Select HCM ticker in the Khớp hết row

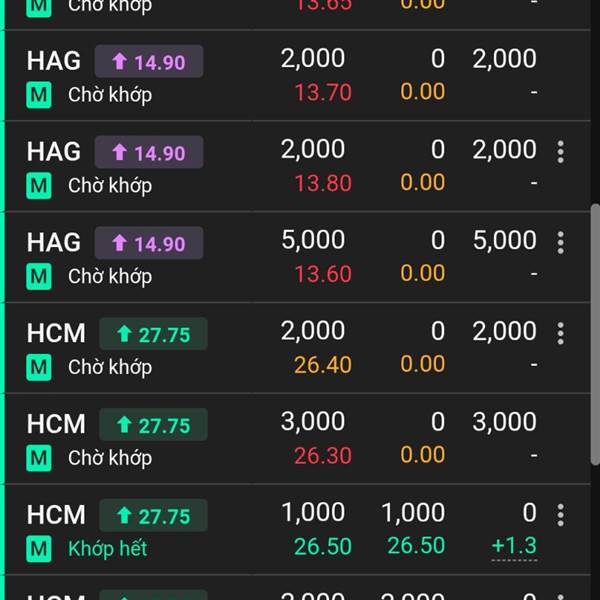point(56,515)
